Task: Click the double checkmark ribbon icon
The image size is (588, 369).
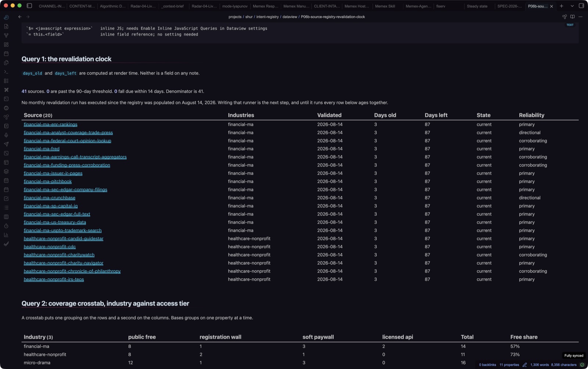Action: 6,244
